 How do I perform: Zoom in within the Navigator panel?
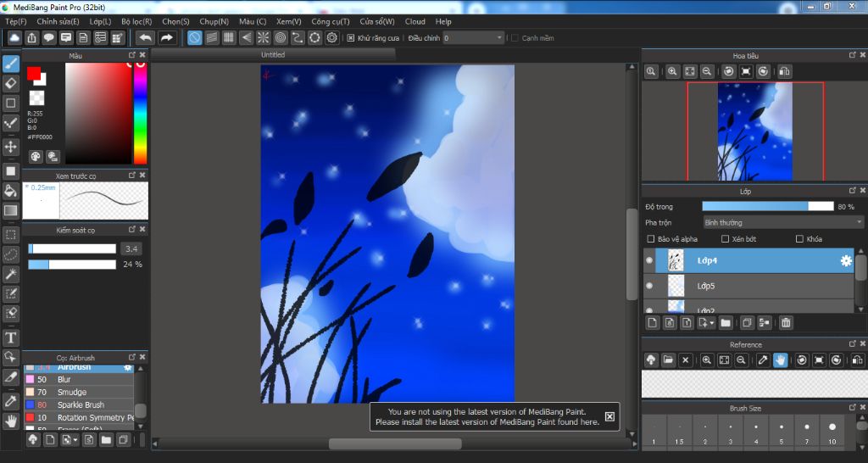(x=672, y=71)
